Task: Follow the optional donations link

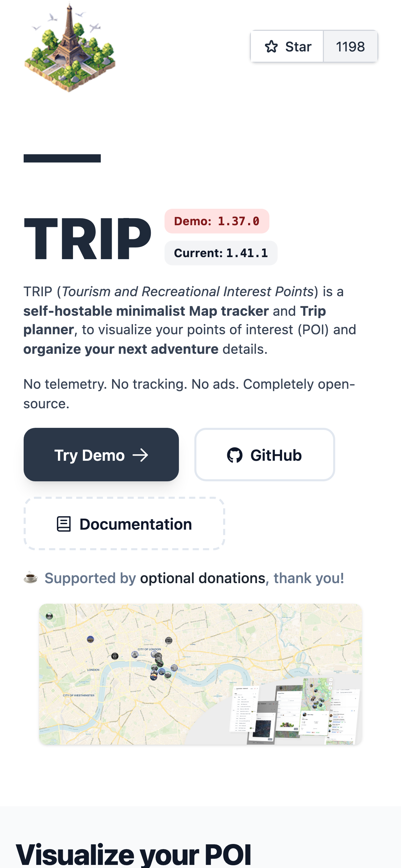Action: (203, 578)
